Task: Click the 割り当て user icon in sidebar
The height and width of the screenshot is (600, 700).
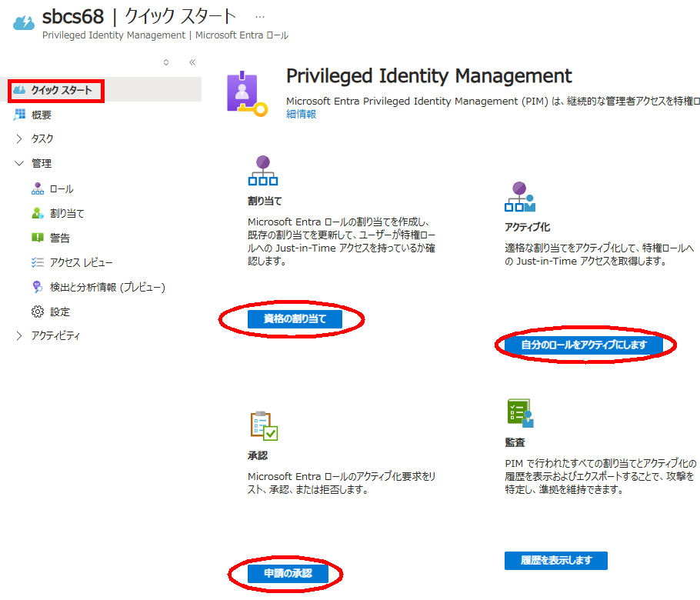Action: point(38,213)
